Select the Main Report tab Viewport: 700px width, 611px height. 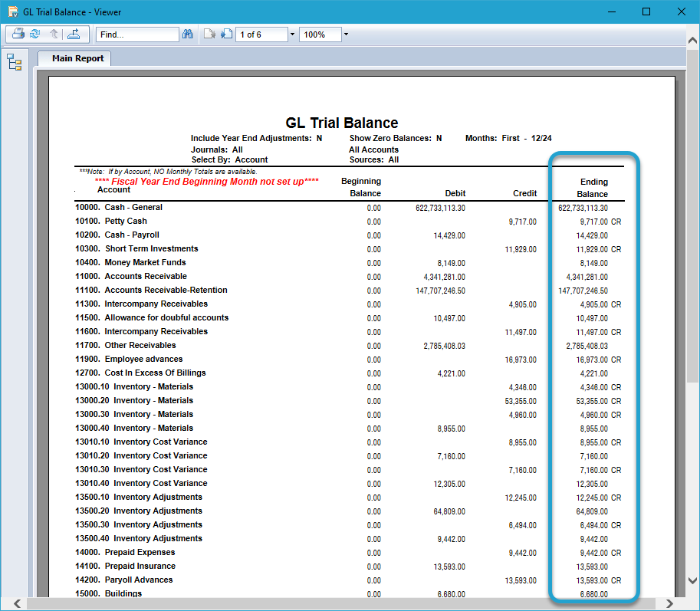tap(74, 58)
